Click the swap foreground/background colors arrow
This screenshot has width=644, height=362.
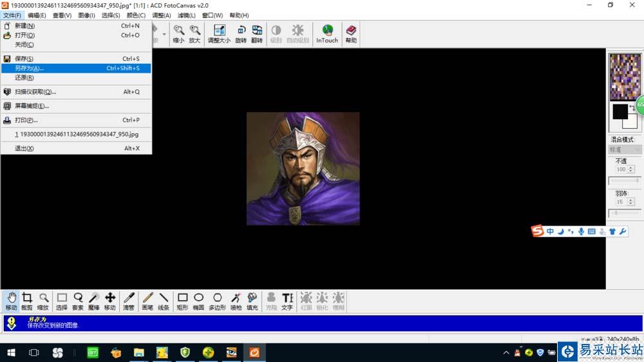click(x=632, y=108)
